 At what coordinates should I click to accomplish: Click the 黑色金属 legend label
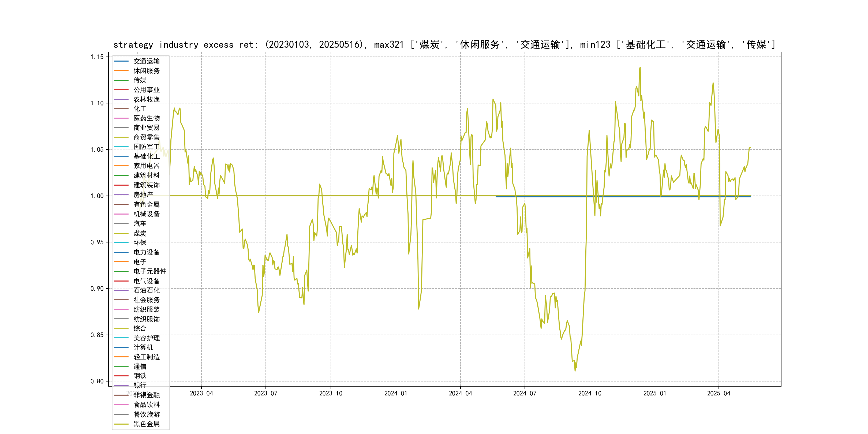(x=147, y=424)
